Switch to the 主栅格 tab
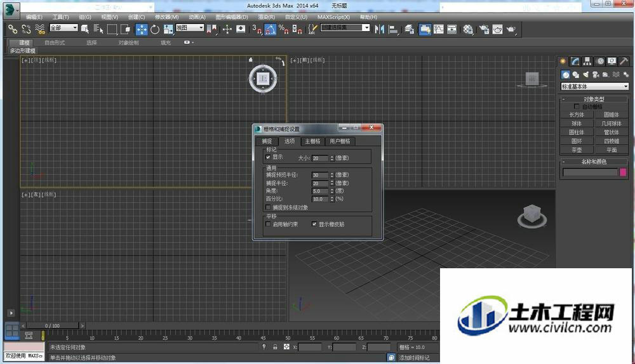 point(312,141)
